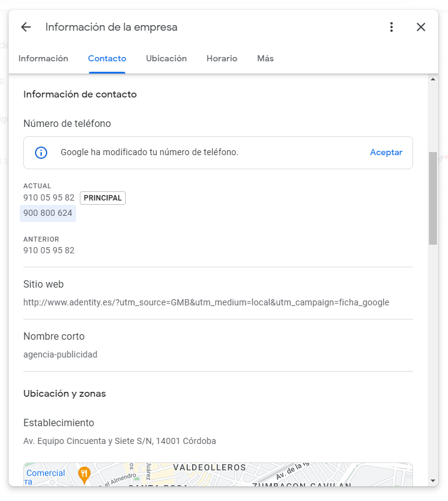Screen dimensions: 448x501
Task: Click the secondary phone number 900 800 624
Action: click(x=48, y=213)
